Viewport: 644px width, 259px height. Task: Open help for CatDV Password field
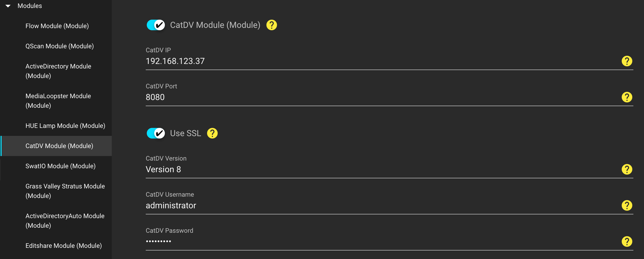click(627, 241)
